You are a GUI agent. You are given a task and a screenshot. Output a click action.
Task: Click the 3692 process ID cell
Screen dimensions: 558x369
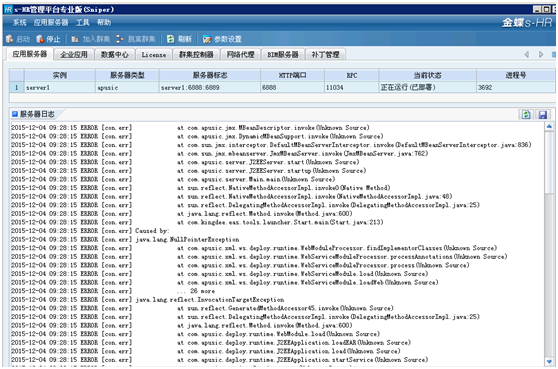pos(516,88)
